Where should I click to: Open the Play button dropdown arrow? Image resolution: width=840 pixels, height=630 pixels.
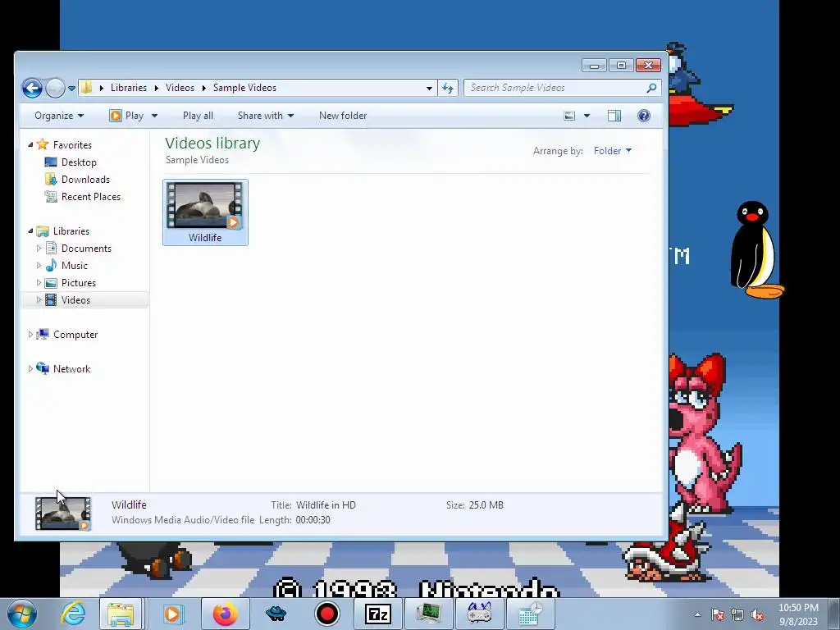[154, 116]
